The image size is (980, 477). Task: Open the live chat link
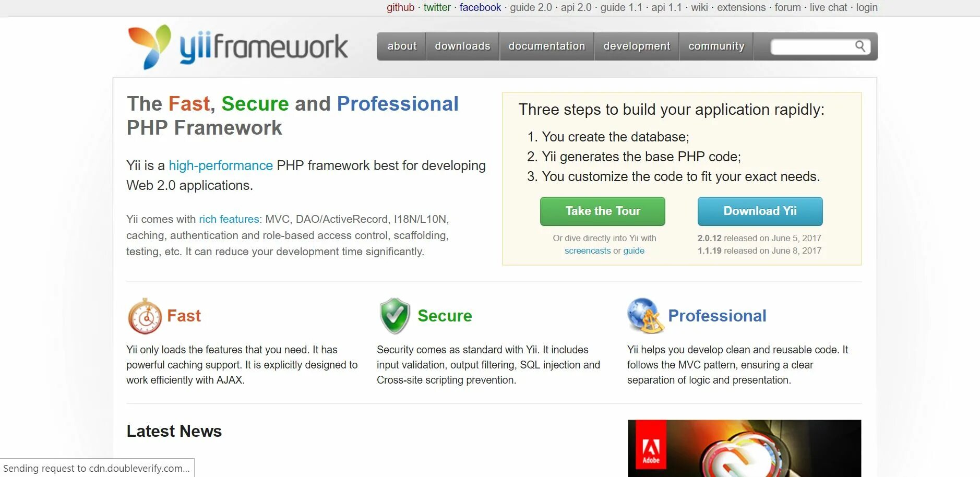[828, 7]
